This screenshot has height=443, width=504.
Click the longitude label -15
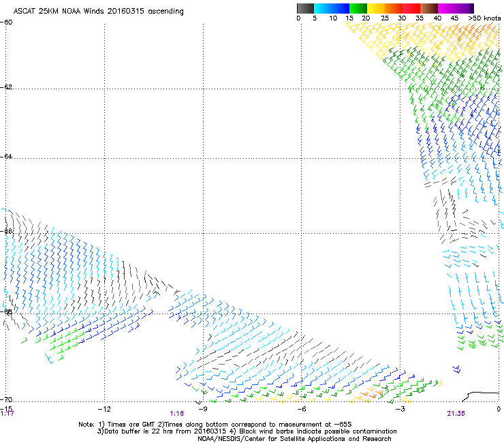click(6, 408)
